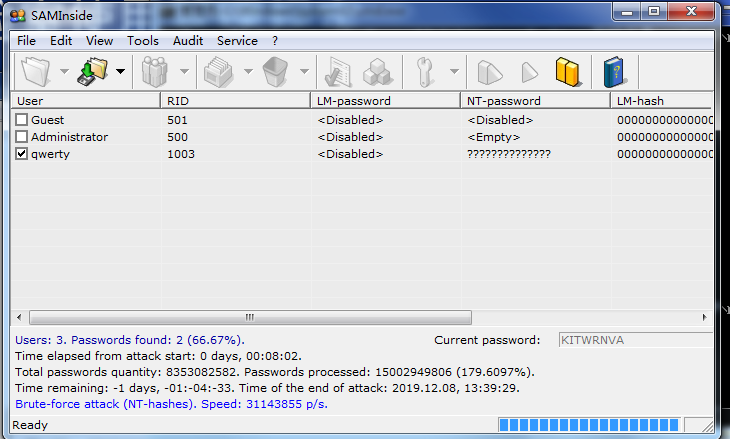Close the SAMInside window

[x=691, y=12]
